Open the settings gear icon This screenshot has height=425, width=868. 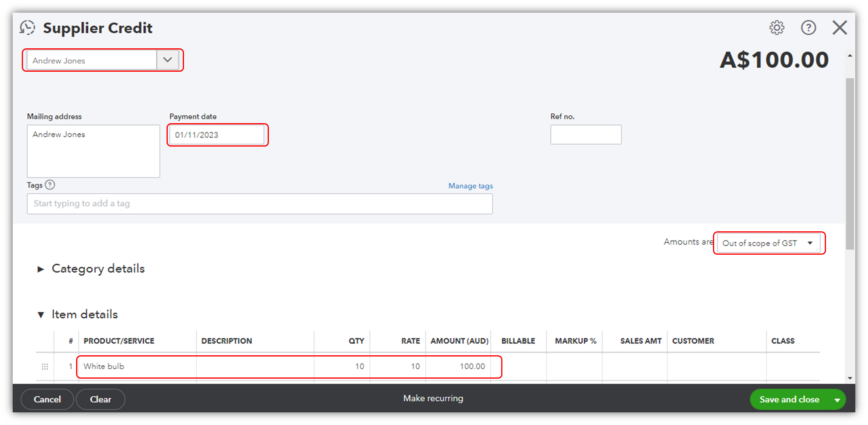[x=777, y=28]
